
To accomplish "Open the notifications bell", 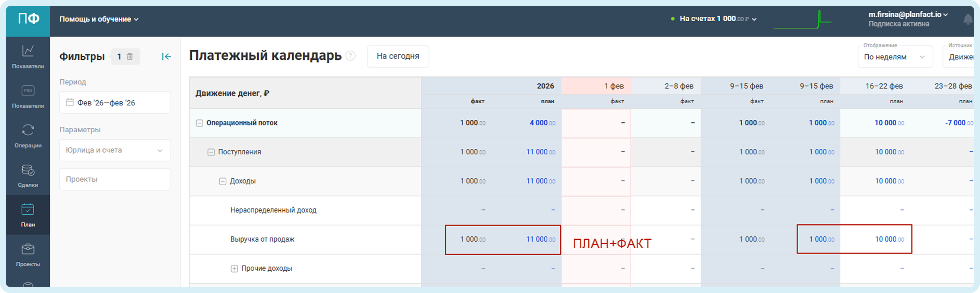I will (968, 19).
